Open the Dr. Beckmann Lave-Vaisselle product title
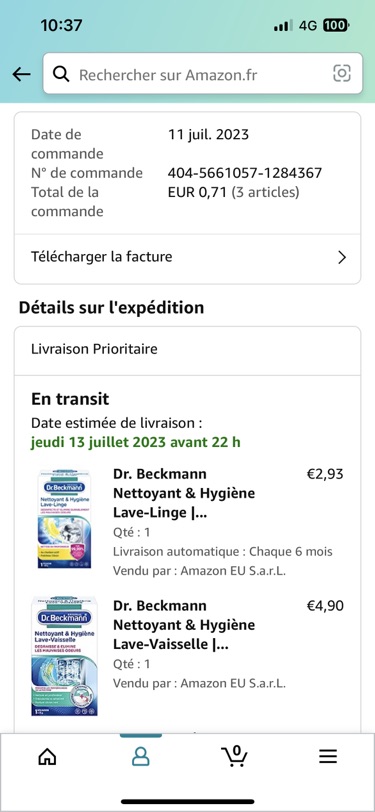 tap(184, 625)
